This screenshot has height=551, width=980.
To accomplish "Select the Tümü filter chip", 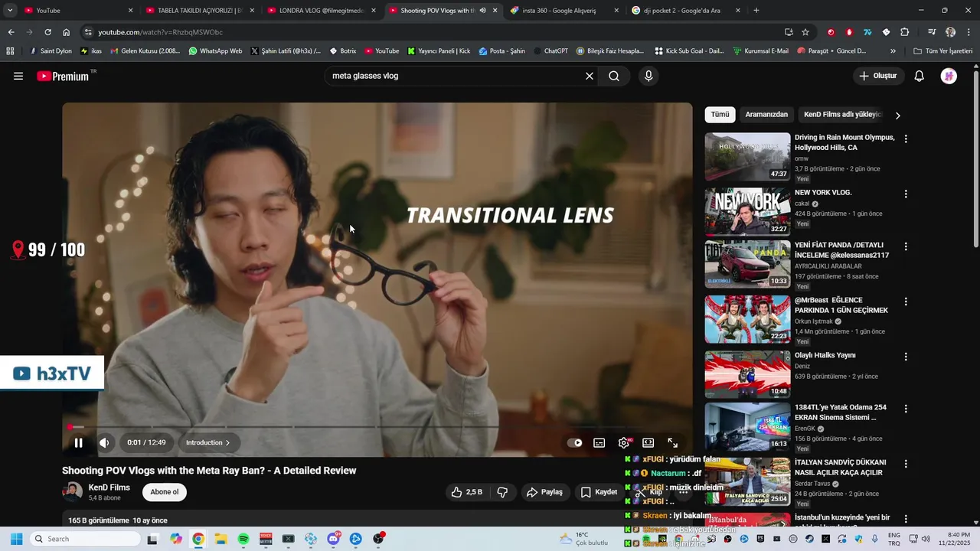I will click(x=720, y=115).
